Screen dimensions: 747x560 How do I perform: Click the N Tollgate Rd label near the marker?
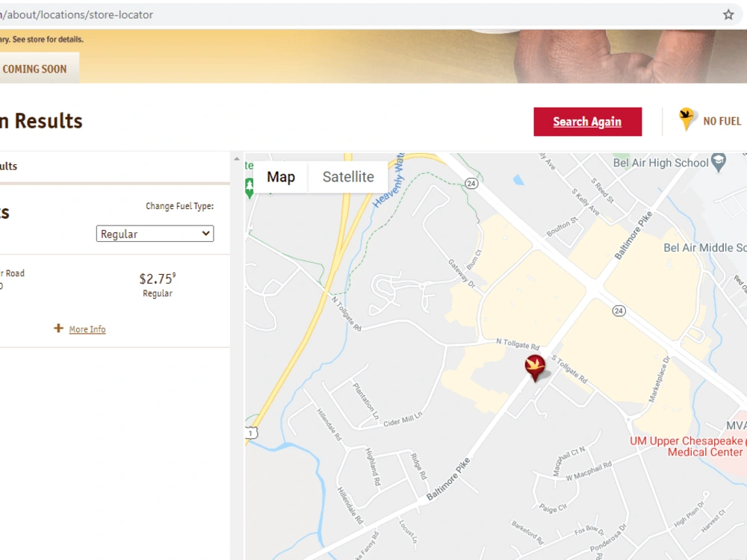pos(518,343)
